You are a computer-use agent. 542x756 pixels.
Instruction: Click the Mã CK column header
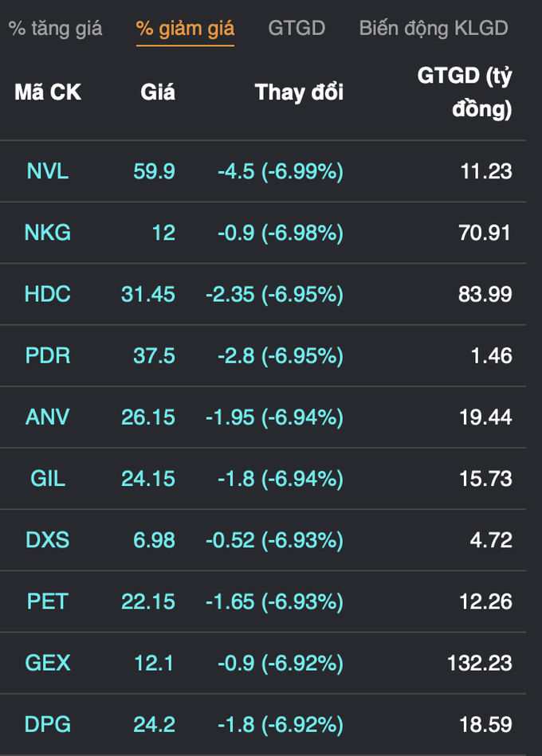(x=48, y=92)
